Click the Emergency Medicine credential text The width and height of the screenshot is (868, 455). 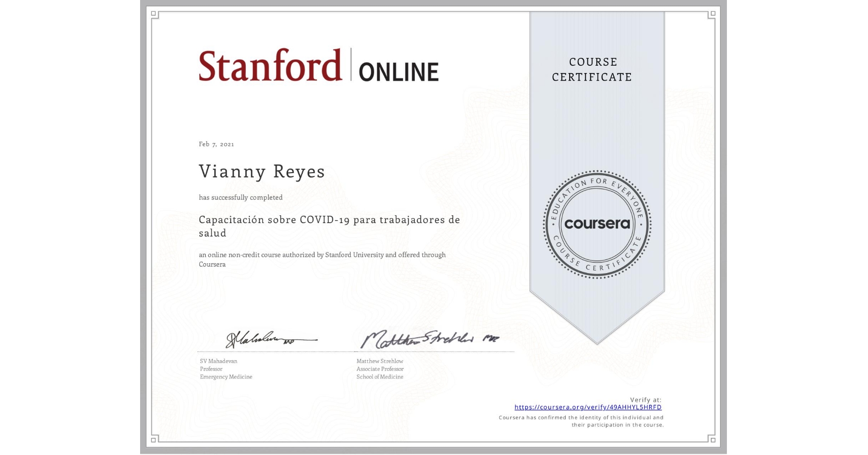click(225, 377)
